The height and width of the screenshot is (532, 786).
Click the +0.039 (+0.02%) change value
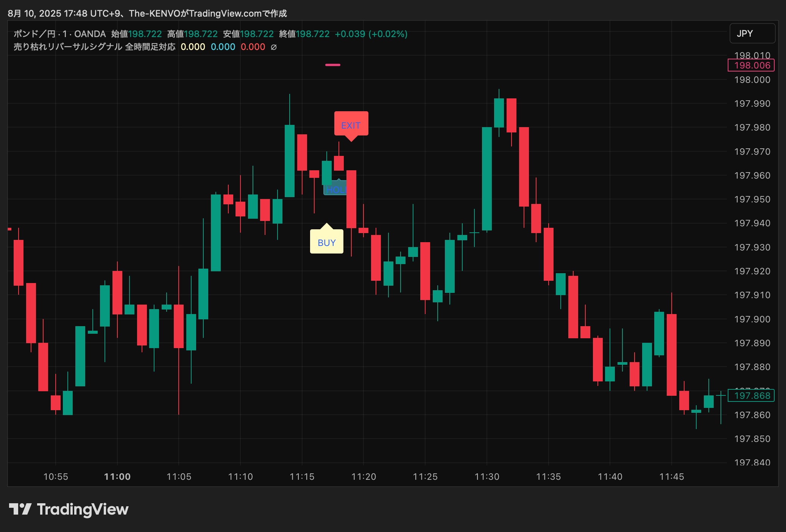[x=371, y=34]
